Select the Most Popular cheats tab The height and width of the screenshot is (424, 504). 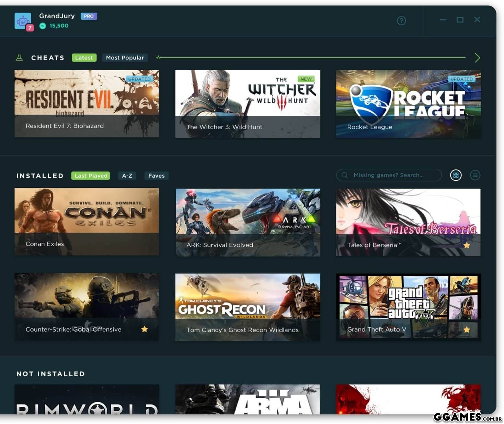tap(125, 58)
